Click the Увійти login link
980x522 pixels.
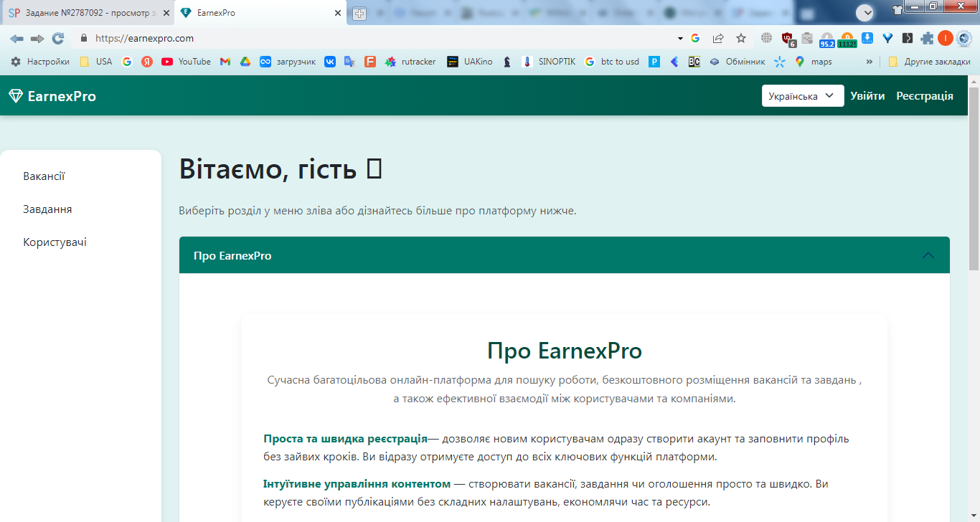[867, 96]
